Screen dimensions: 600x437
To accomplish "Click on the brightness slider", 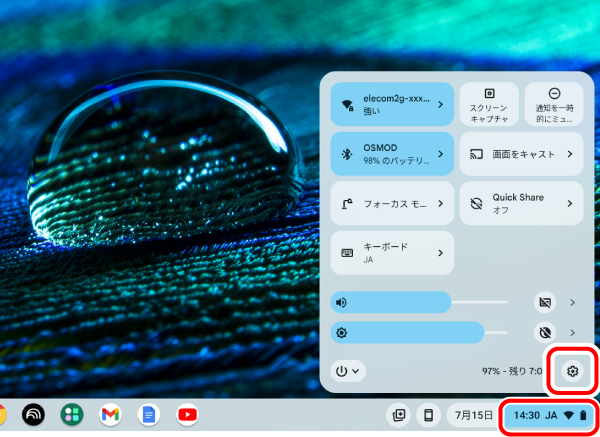I will click(420, 332).
